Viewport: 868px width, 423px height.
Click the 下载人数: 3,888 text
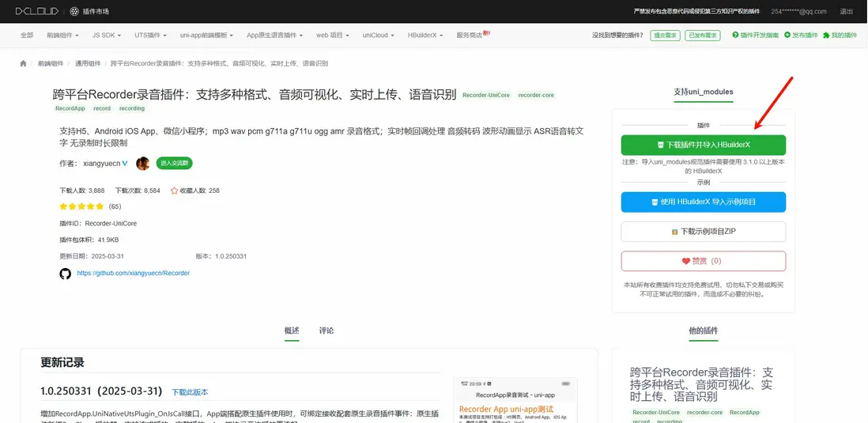(82, 191)
